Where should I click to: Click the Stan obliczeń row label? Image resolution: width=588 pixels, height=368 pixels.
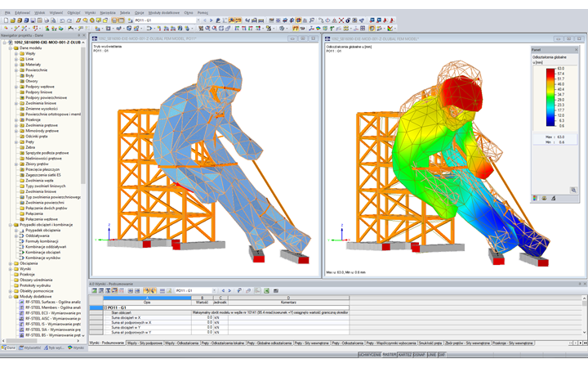(x=121, y=312)
